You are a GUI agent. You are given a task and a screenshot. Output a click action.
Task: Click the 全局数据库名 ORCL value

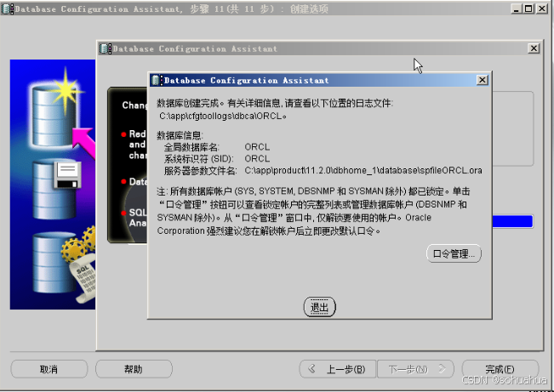[257, 146]
